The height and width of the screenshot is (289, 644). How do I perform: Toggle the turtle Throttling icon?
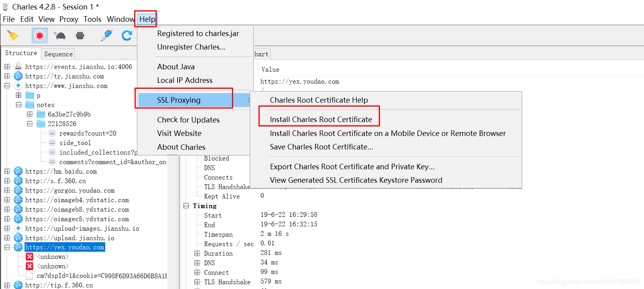pyautogui.click(x=61, y=36)
